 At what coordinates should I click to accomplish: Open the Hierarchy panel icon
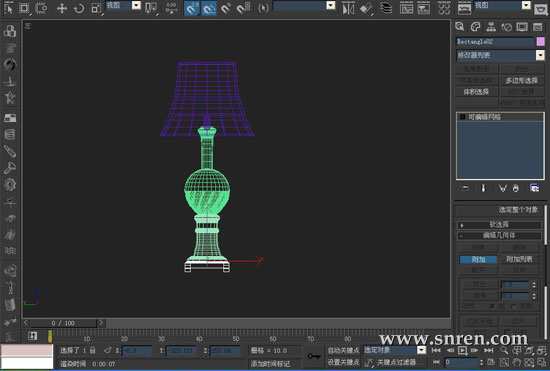coord(491,27)
